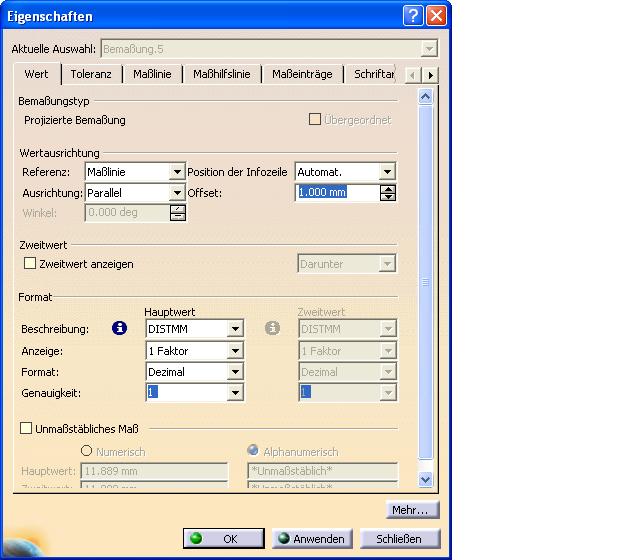Click the vertical scrollbar thumb
The height and width of the screenshot is (560, 640).
(x=425, y=282)
